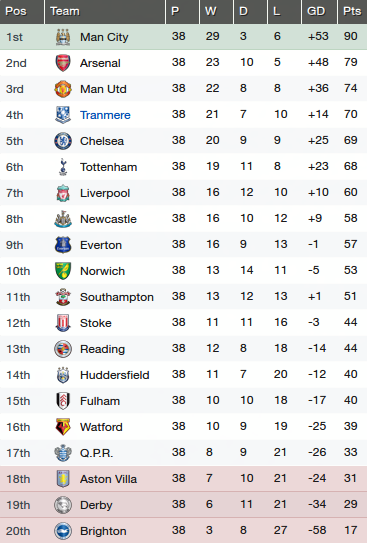Click the Everton crest icon
The width and height of the screenshot is (367, 543).
[x=63, y=245]
